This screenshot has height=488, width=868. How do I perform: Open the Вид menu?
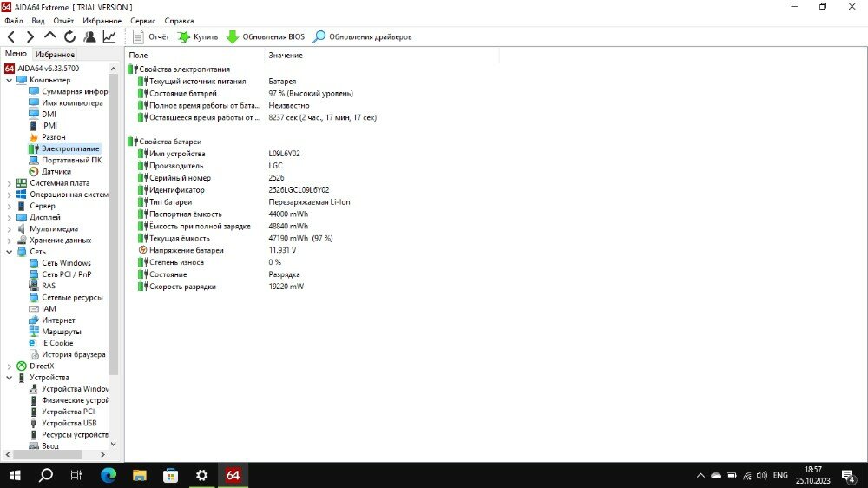coord(37,21)
